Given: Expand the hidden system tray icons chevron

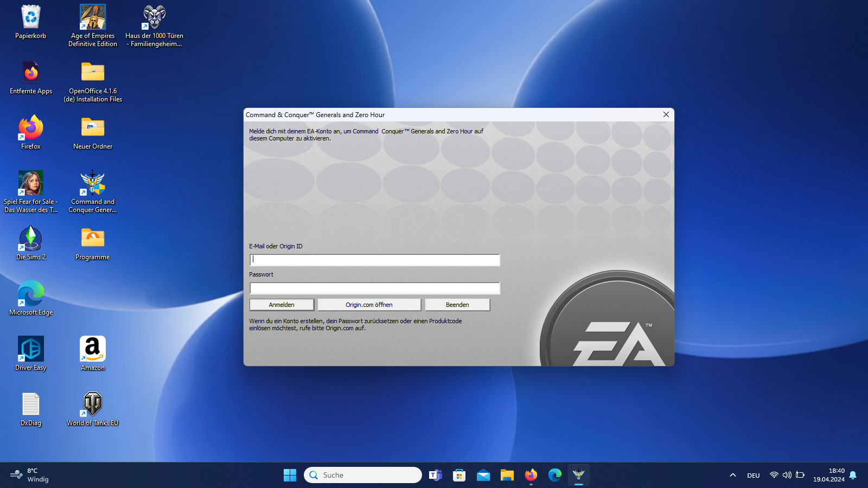Looking at the screenshot, I should pos(733,475).
